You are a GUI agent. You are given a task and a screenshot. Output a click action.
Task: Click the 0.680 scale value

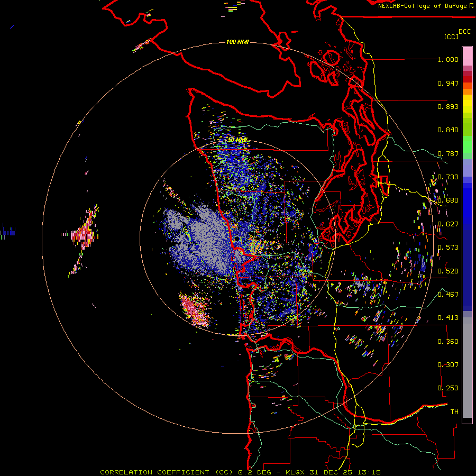(448, 200)
